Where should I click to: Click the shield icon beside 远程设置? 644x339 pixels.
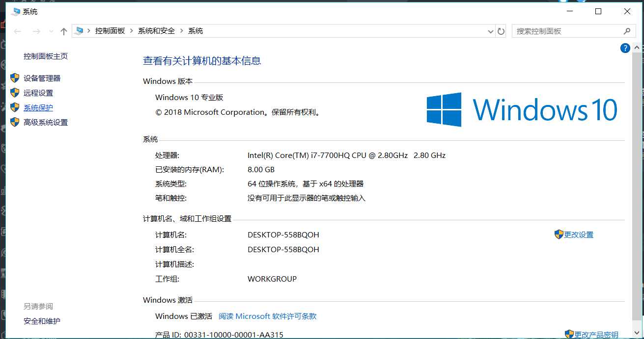click(15, 93)
